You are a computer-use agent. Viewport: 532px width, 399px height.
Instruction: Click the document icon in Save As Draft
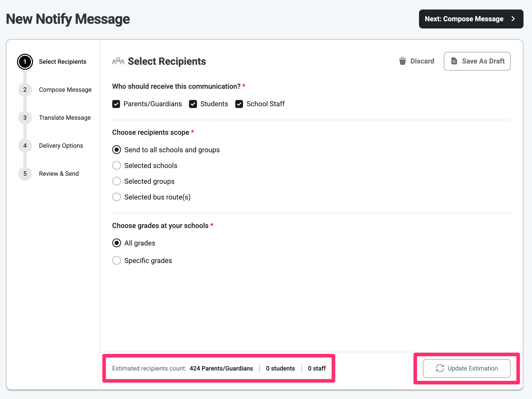[454, 61]
